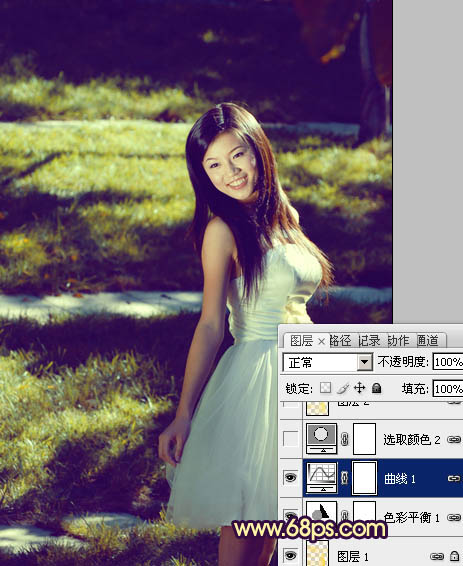Click the lock image pixels brush icon
This screenshot has height=566, width=463.
click(x=342, y=388)
